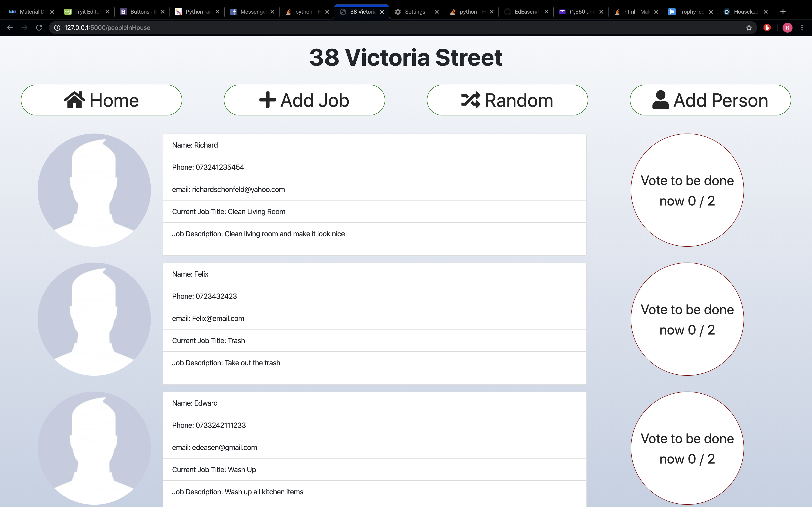
Task: View site information icon in address bar
Action: pos(57,28)
